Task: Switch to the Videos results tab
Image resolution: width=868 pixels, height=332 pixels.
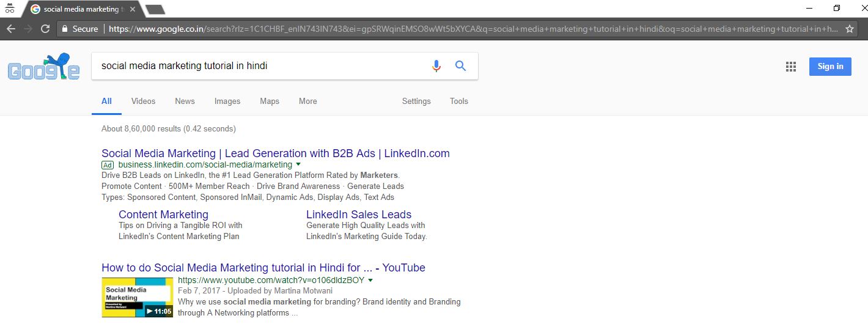Action: click(143, 101)
